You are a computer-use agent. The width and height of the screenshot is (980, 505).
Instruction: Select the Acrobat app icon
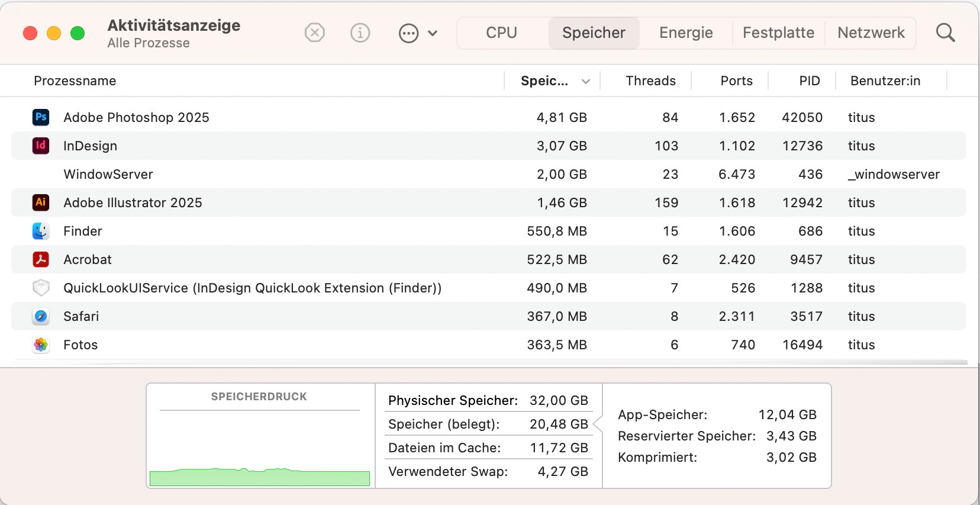pyautogui.click(x=41, y=259)
